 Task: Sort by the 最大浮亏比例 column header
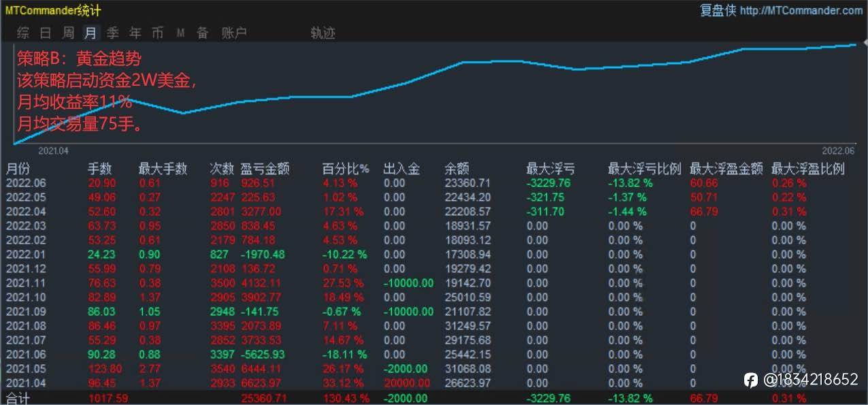point(644,169)
